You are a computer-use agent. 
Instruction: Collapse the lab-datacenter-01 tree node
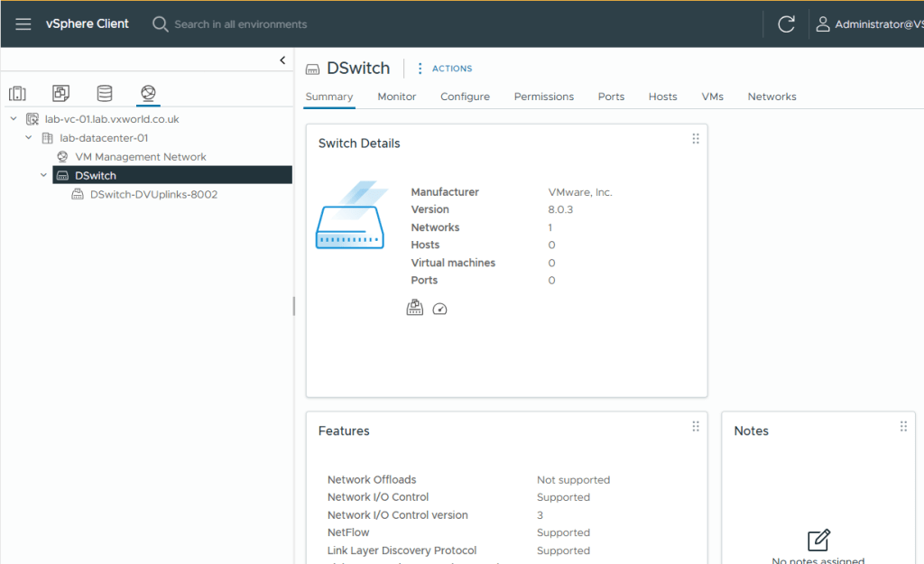click(29, 138)
